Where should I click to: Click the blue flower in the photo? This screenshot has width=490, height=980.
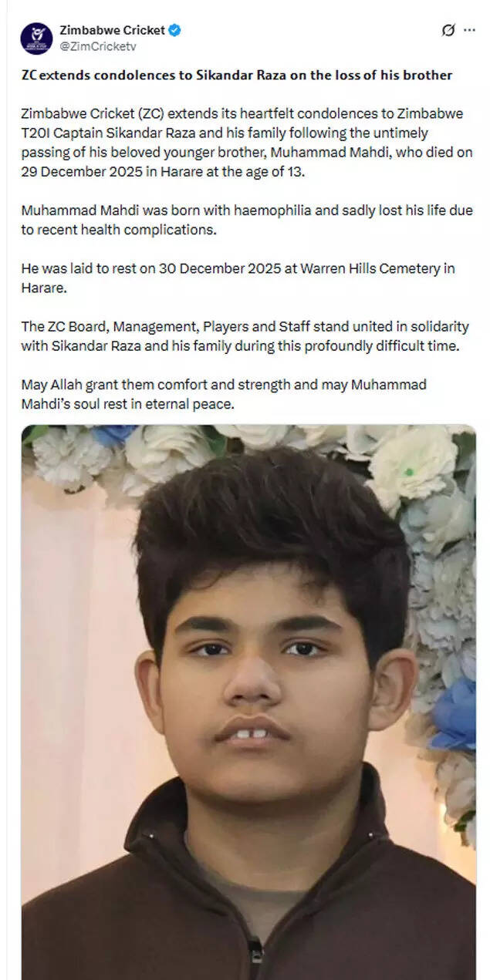pyautogui.click(x=455, y=713)
